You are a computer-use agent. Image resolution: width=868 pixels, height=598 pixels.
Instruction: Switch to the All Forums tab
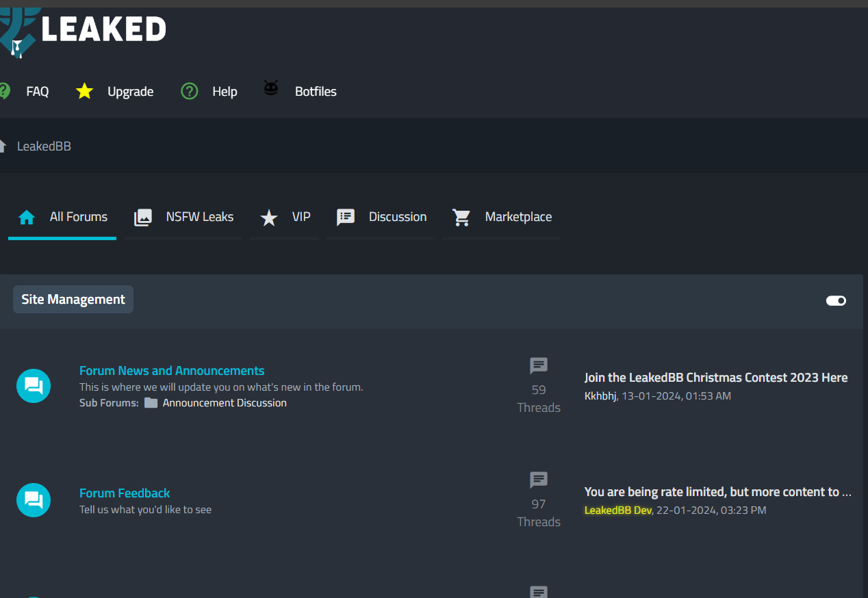62,219
